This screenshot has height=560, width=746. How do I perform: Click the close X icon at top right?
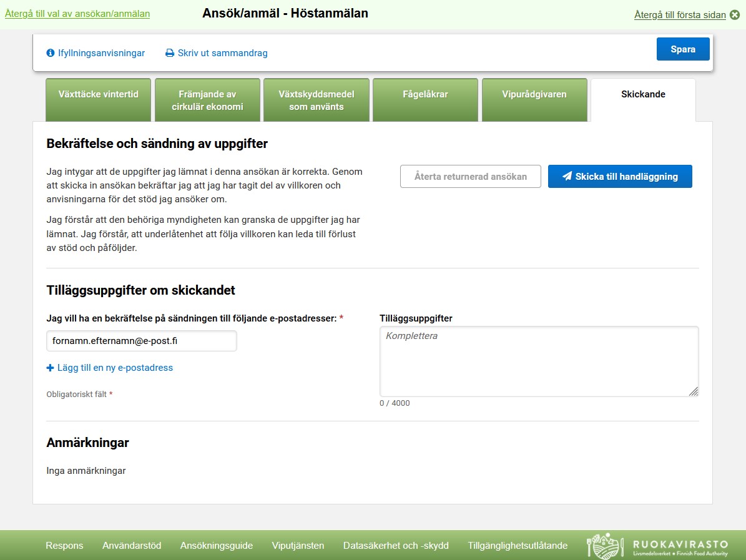tap(735, 15)
